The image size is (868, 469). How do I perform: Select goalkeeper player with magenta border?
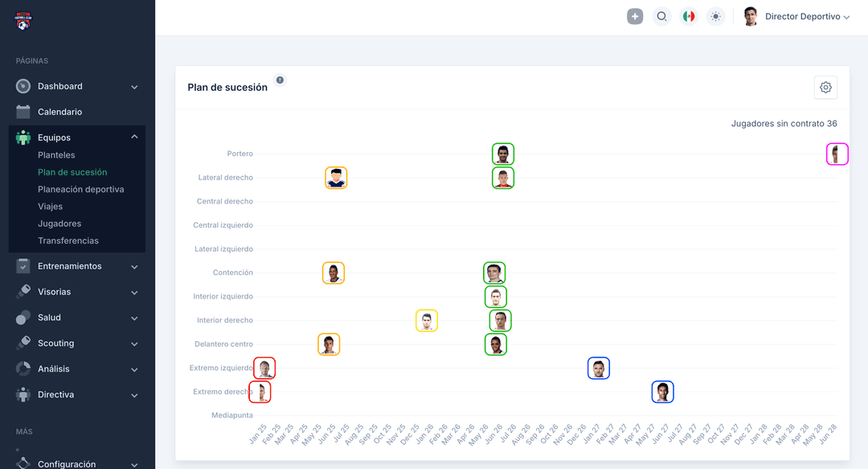point(837,154)
